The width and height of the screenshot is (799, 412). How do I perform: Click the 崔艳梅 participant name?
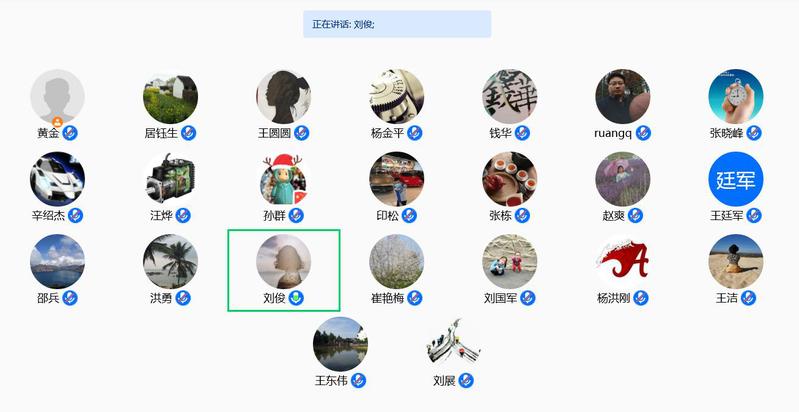tap(387, 298)
